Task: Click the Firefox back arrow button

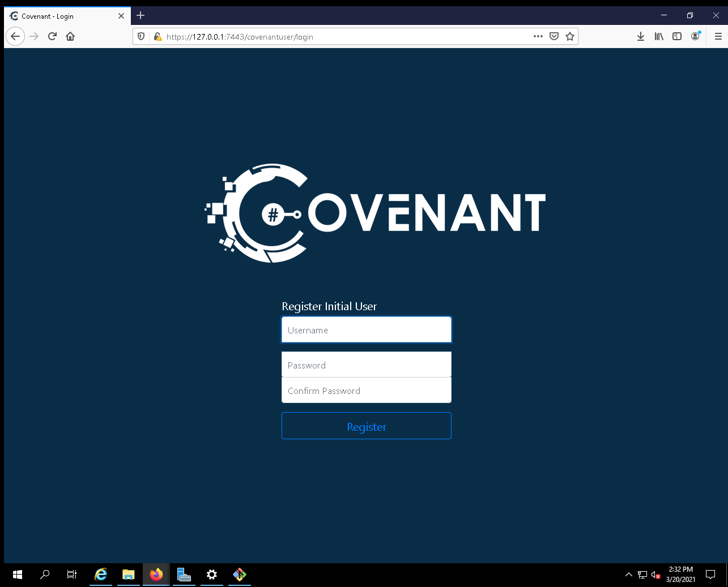Action: click(15, 36)
